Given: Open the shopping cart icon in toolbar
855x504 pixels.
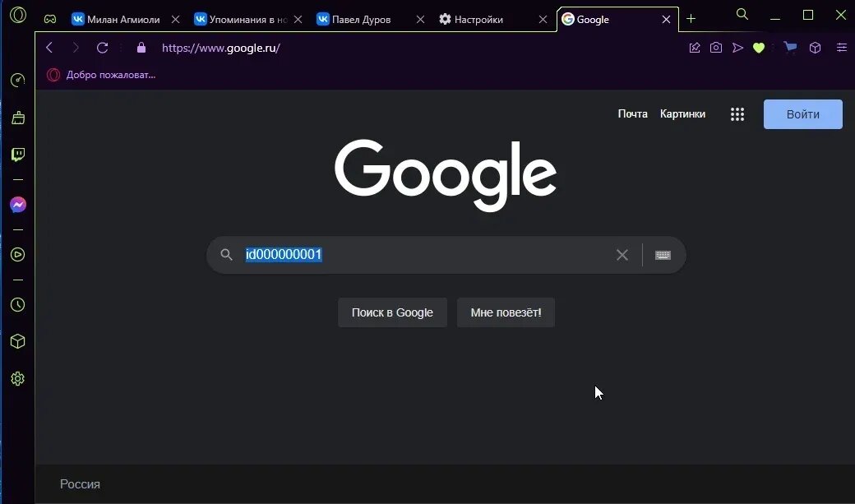Looking at the screenshot, I should tap(790, 48).
